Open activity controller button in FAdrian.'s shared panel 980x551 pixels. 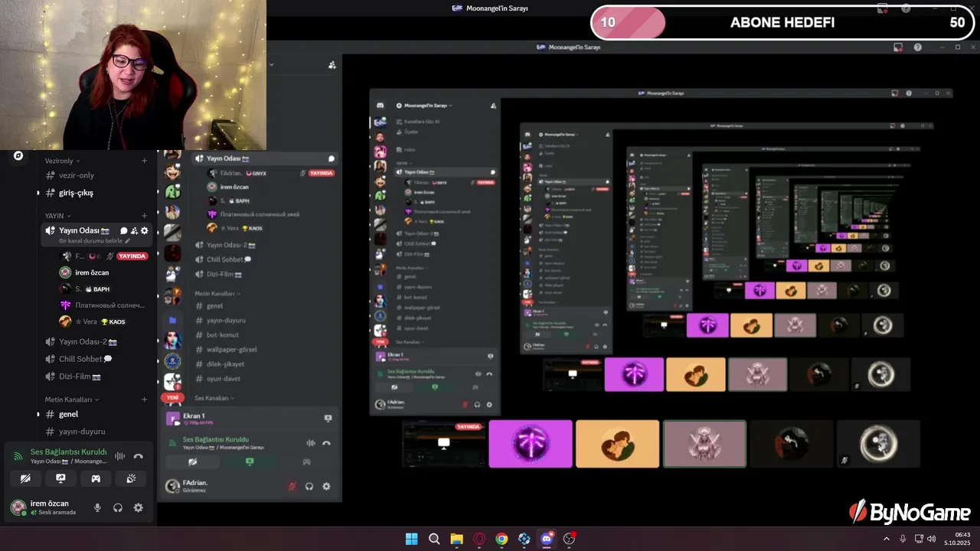point(306,461)
